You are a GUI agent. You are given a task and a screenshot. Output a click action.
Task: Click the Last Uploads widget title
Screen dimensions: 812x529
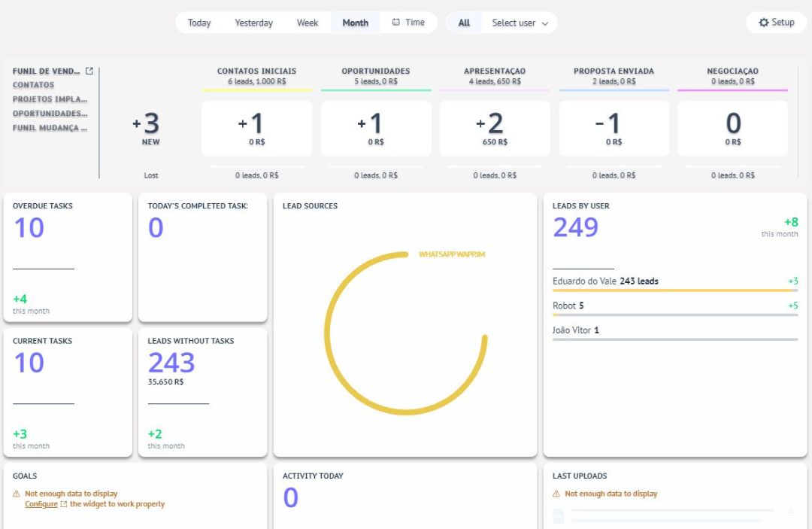[x=580, y=476]
